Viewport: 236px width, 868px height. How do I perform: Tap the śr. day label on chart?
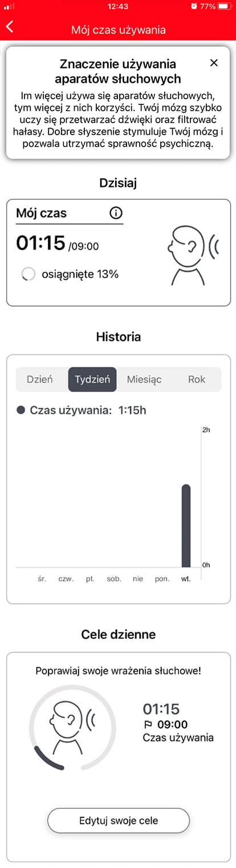(x=42, y=578)
